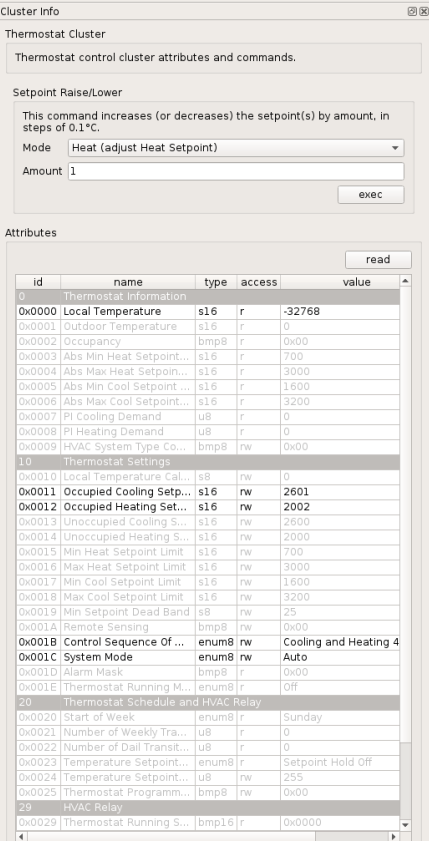Select the System Mode attribute row
The width and height of the screenshot is (429, 841).
[208, 657]
